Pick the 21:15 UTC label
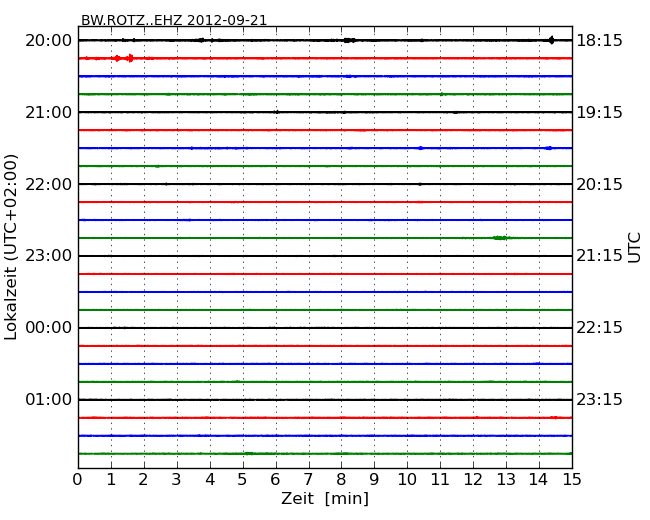The width and height of the screenshot is (650, 520). coord(599,255)
